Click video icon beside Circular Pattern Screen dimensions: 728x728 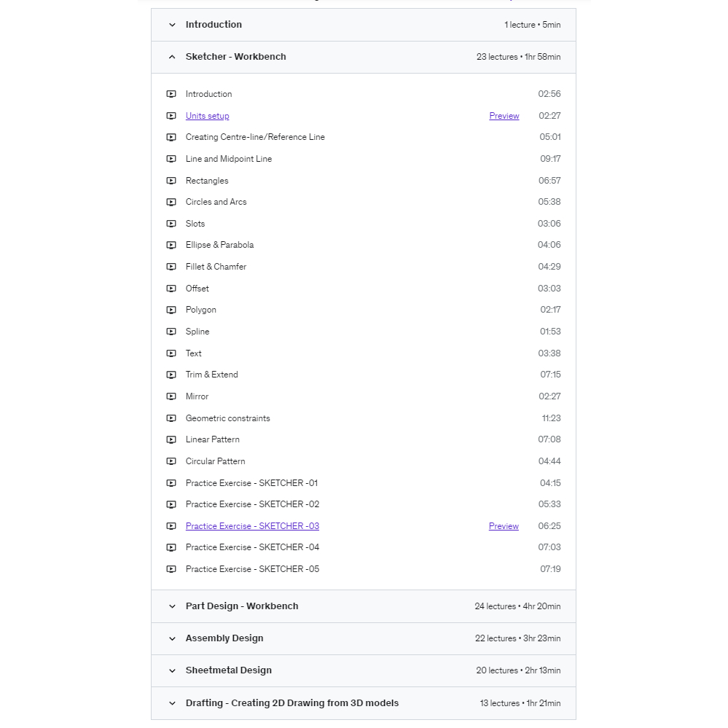click(x=171, y=461)
